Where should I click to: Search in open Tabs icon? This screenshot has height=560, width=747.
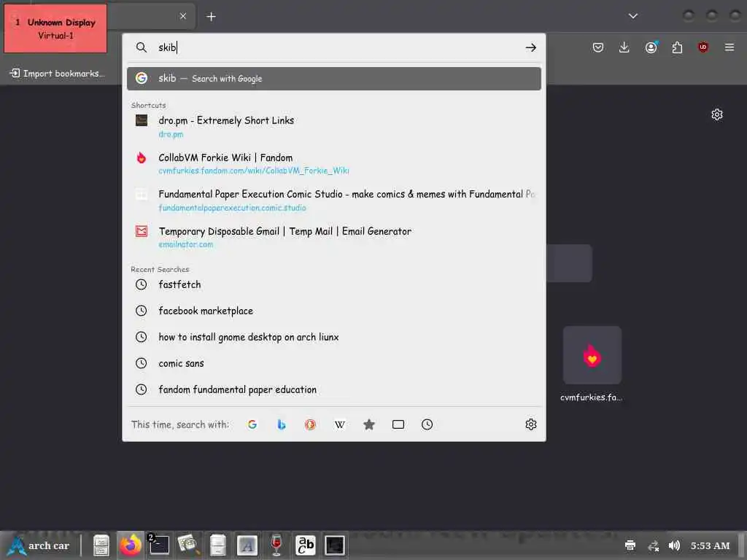(398, 424)
